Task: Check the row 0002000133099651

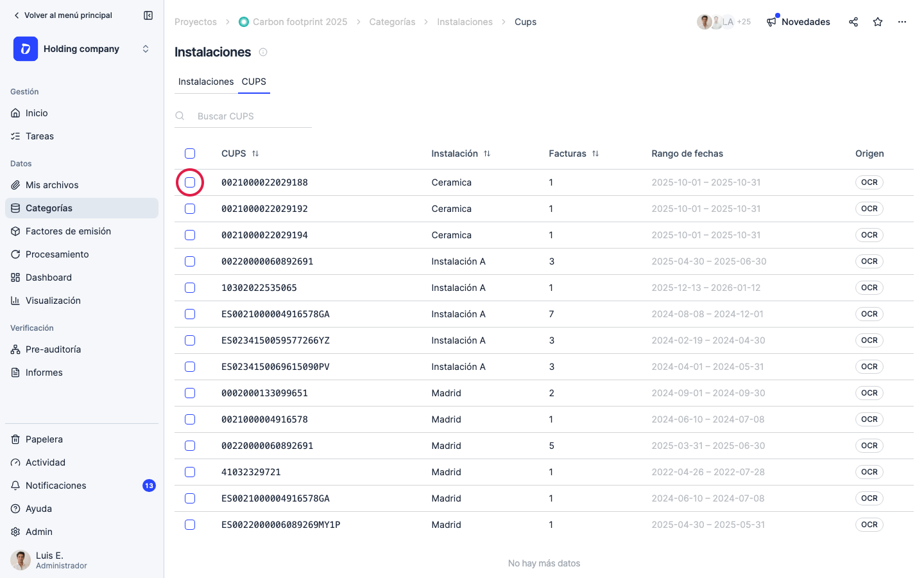Action: click(190, 393)
